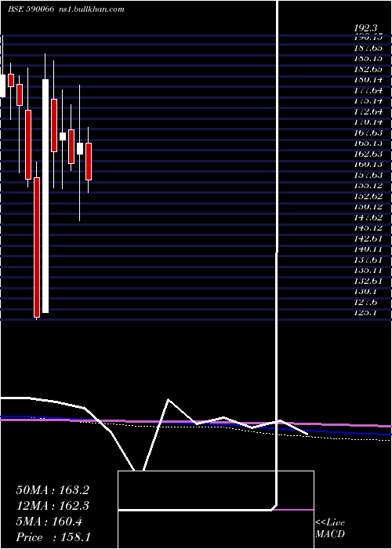Screen dimensions: 392x549
Task: Click the 152.62 price axis label
Action: (368, 196)
